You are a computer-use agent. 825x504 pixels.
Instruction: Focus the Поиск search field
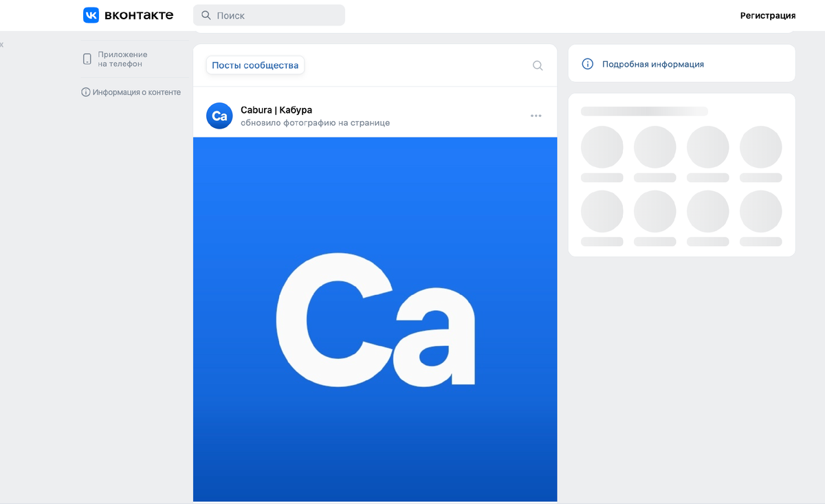point(269,15)
